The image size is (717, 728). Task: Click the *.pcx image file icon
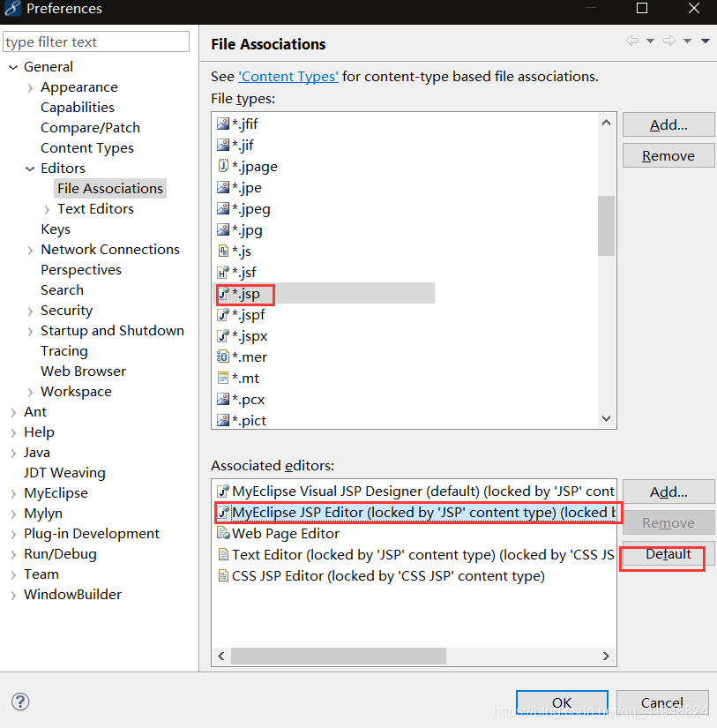pos(223,399)
